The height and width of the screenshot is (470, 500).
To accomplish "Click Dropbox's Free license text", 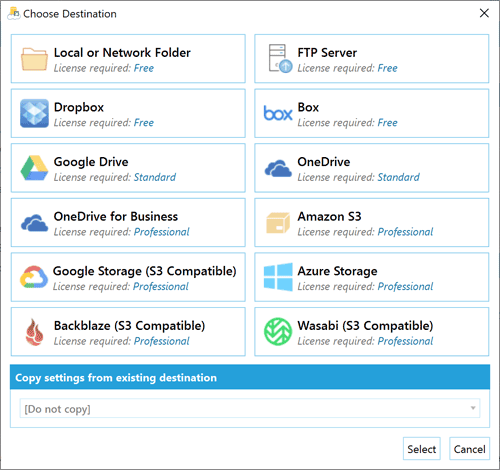I will (144, 123).
